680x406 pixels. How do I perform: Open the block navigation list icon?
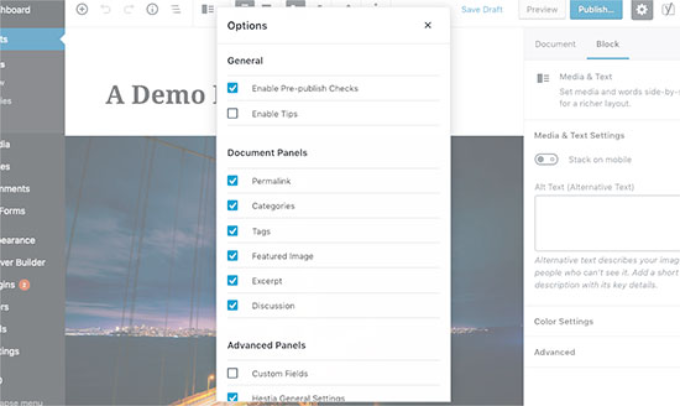[x=176, y=10]
